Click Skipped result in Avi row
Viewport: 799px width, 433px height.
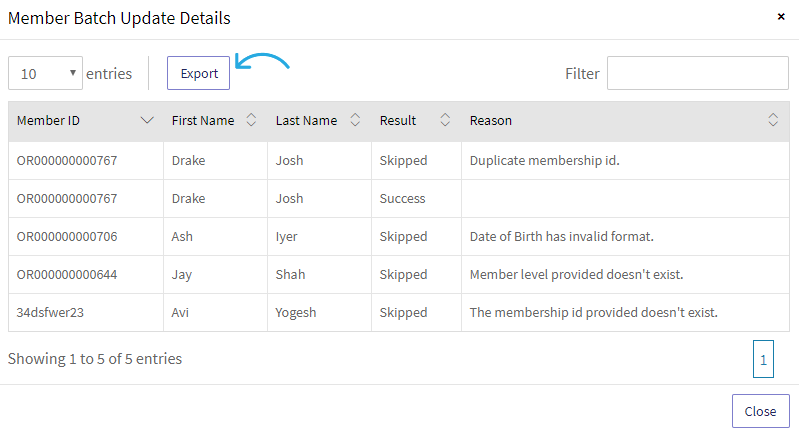pos(403,313)
